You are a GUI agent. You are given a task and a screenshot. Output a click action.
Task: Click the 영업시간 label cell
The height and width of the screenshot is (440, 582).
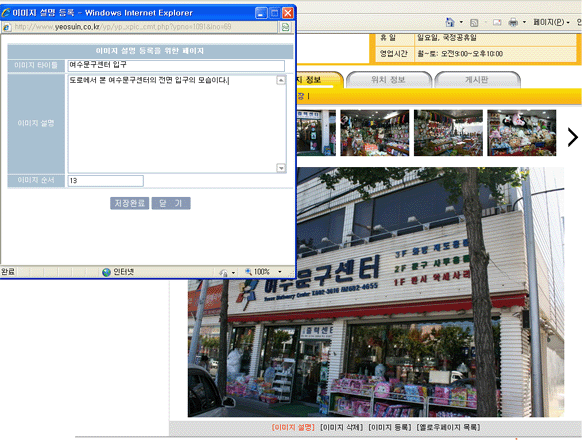[393, 54]
